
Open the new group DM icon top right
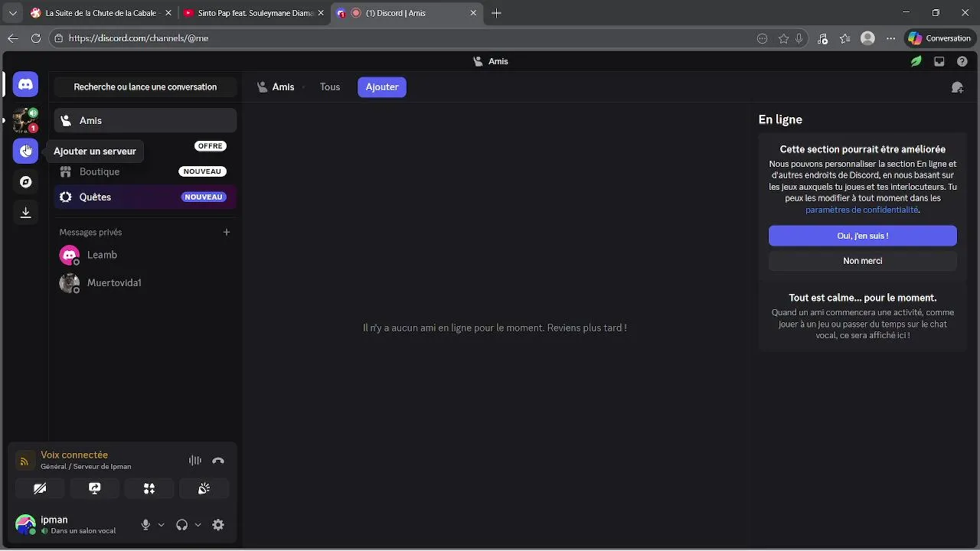[x=957, y=87]
